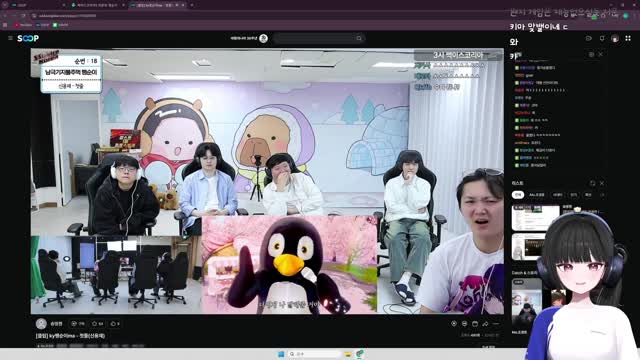Close the list panel with X

pyautogui.click(x=602, y=183)
